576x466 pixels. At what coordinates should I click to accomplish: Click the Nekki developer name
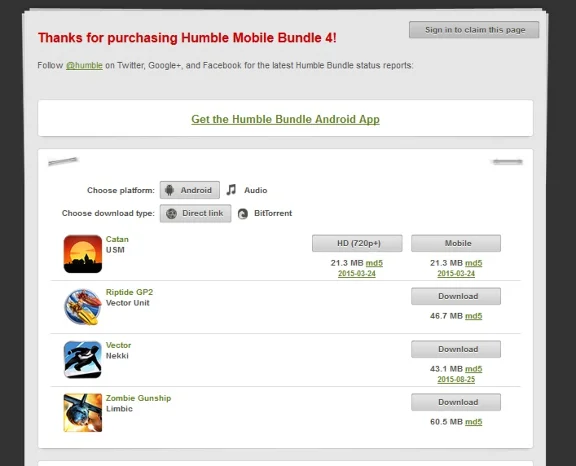coord(117,356)
